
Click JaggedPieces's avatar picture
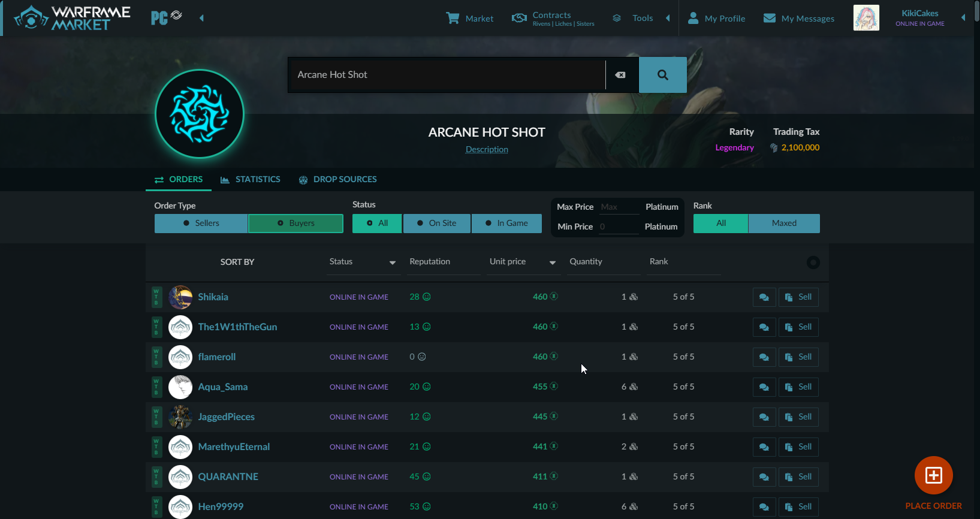[180, 417]
